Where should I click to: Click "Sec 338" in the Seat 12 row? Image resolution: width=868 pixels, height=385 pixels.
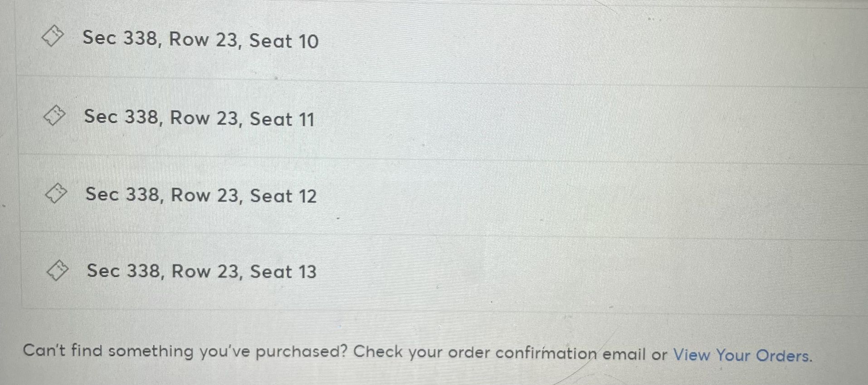124,194
